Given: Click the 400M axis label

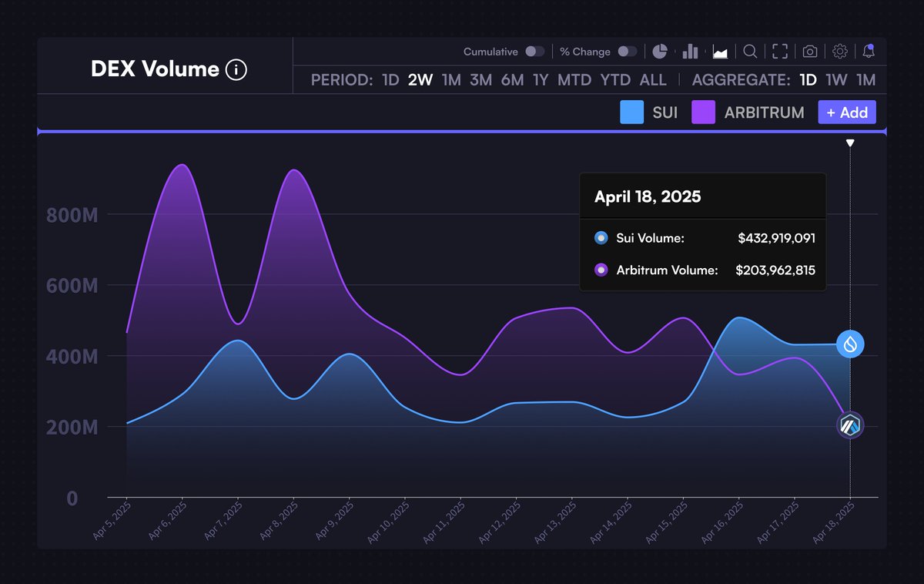Looking at the screenshot, I should [72, 357].
